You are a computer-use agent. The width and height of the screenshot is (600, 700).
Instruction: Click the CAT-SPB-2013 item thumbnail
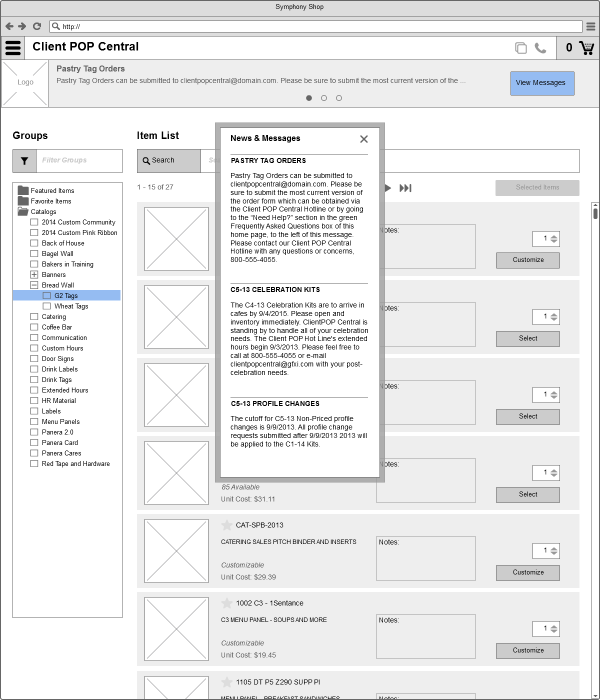click(x=176, y=551)
